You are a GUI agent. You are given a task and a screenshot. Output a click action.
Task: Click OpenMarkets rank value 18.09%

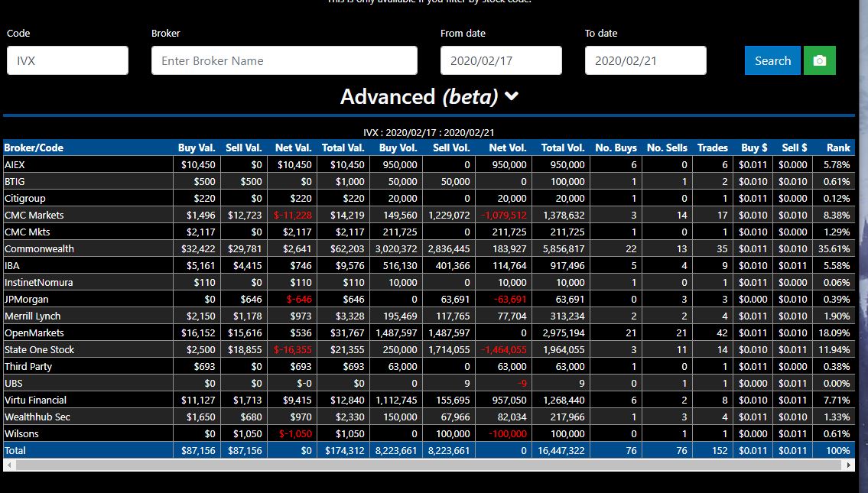click(x=834, y=332)
